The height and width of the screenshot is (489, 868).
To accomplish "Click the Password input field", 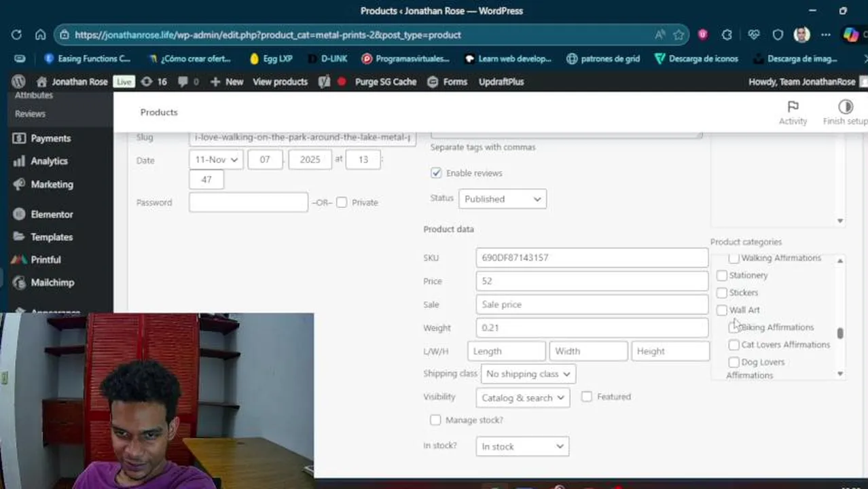I will (x=249, y=202).
